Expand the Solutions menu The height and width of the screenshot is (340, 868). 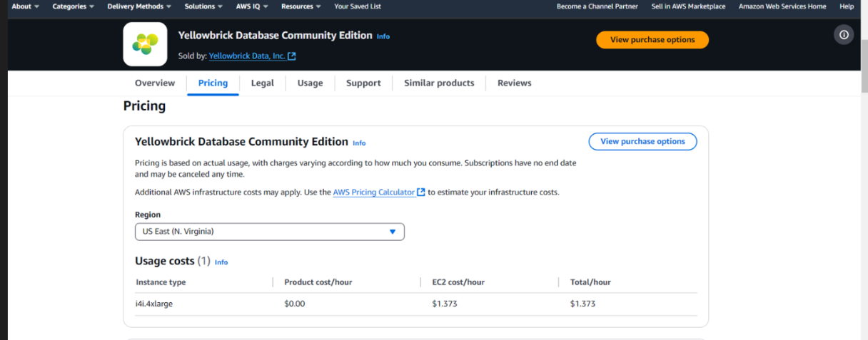pos(203,6)
